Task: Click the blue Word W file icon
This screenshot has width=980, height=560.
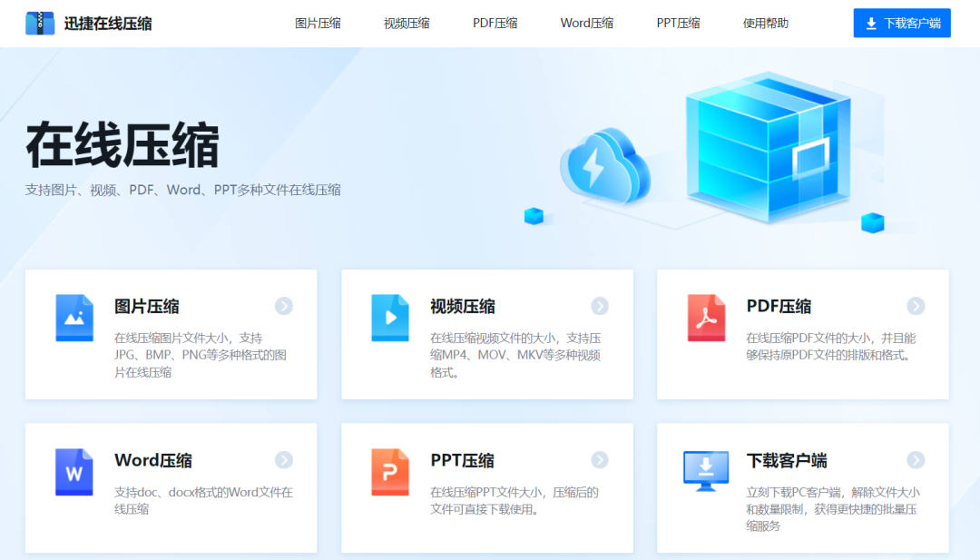Action: [x=73, y=472]
